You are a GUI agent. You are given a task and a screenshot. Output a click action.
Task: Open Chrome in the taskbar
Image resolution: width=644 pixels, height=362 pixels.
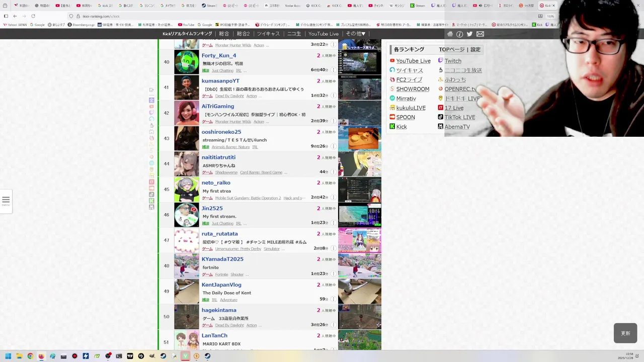click(30, 356)
